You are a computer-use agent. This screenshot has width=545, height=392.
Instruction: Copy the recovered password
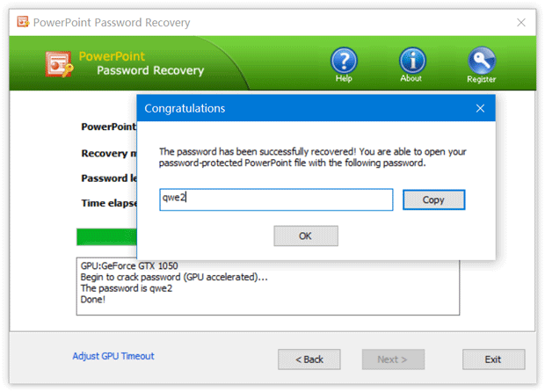tap(433, 200)
